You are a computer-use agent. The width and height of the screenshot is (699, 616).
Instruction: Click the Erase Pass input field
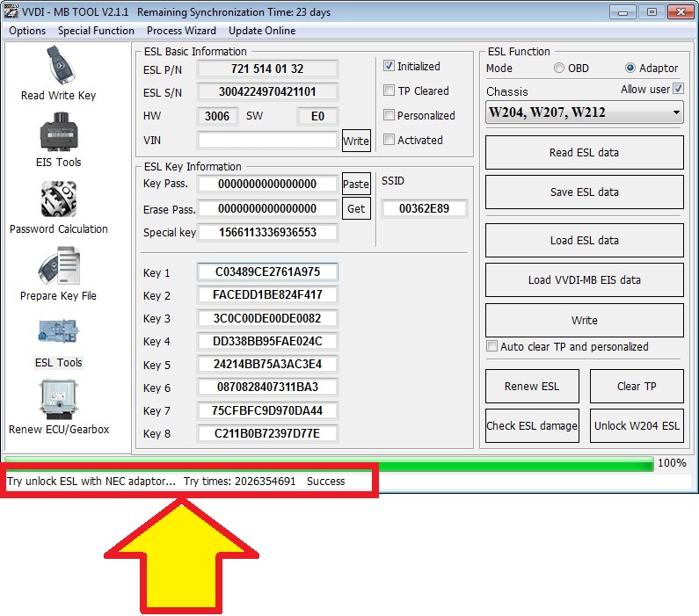[267, 208]
